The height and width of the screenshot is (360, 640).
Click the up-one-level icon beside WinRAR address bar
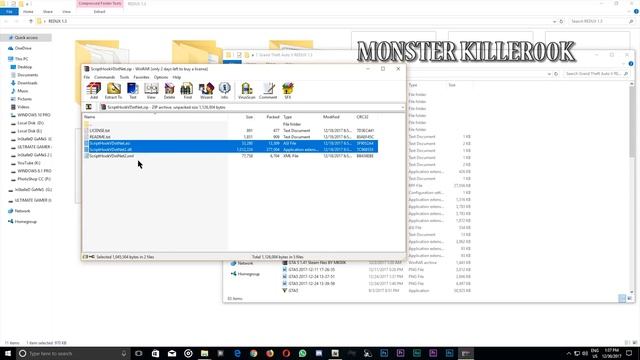(x=89, y=107)
